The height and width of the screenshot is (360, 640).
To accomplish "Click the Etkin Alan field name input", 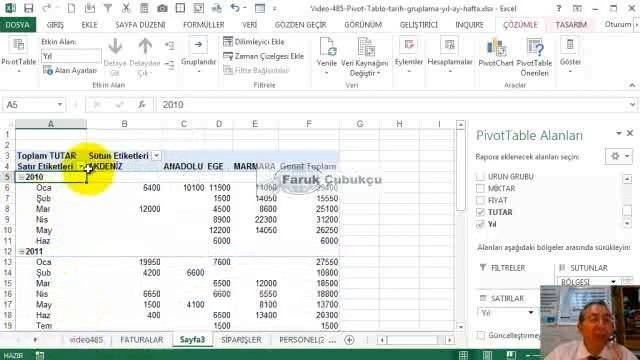I will [x=71, y=56].
